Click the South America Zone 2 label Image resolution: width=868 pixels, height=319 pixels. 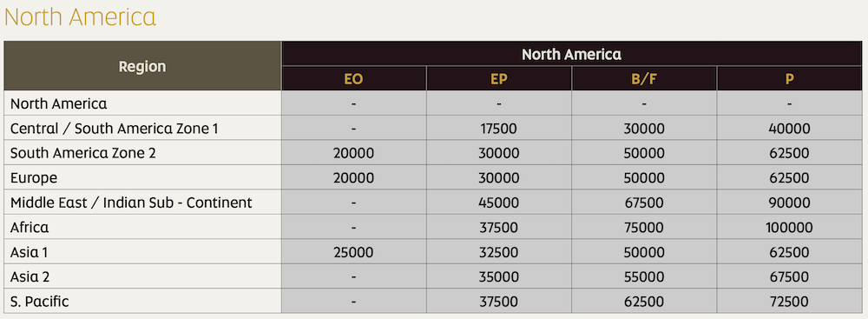[83, 153]
